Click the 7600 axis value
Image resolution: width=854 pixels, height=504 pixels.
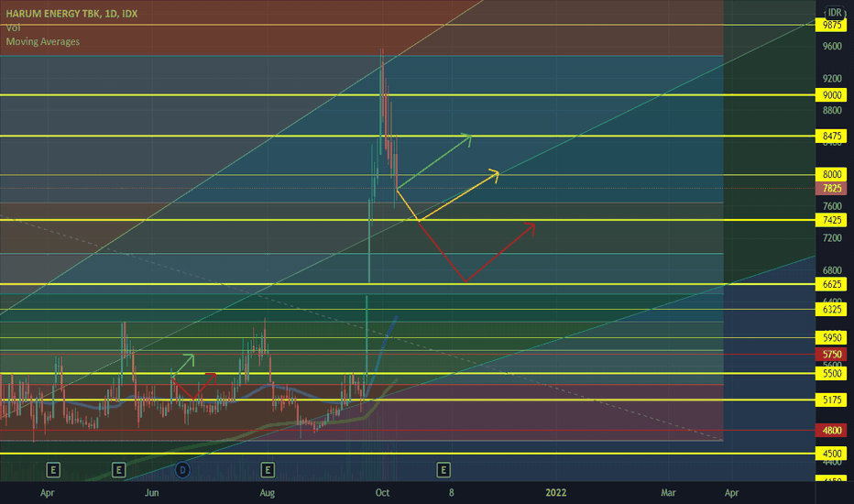click(832, 206)
